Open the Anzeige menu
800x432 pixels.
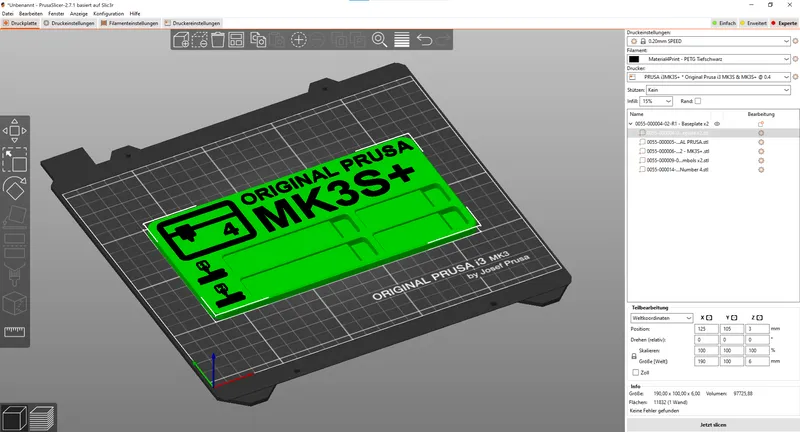[x=79, y=14]
